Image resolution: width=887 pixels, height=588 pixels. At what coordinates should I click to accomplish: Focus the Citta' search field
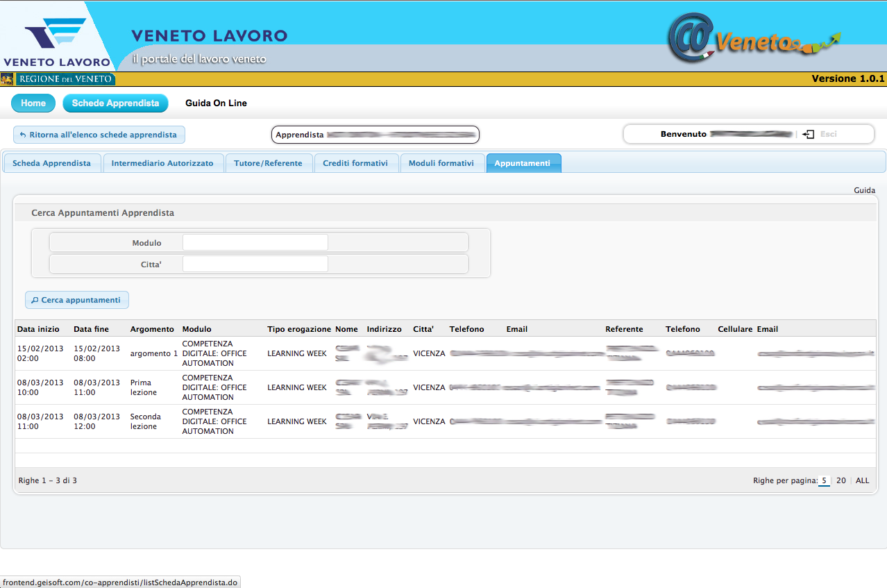pos(255,264)
